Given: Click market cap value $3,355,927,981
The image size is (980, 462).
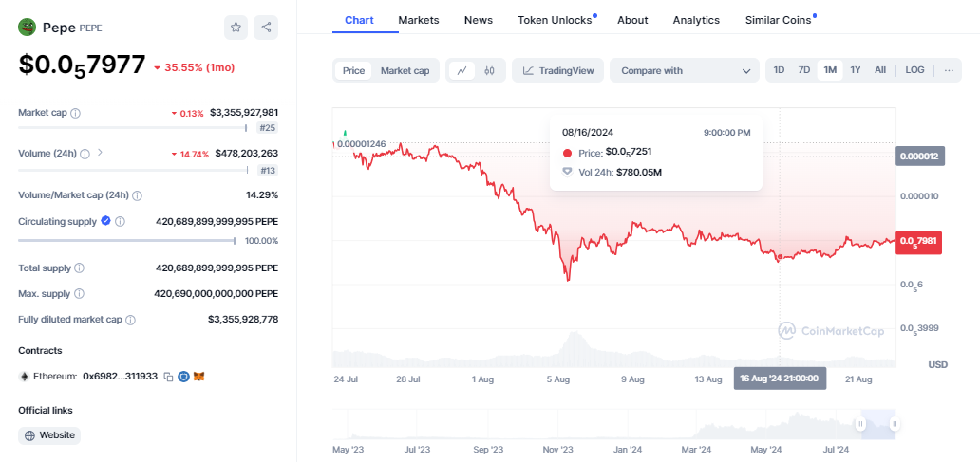Looking at the screenshot, I should pyautogui.click(x=244, y=113).
